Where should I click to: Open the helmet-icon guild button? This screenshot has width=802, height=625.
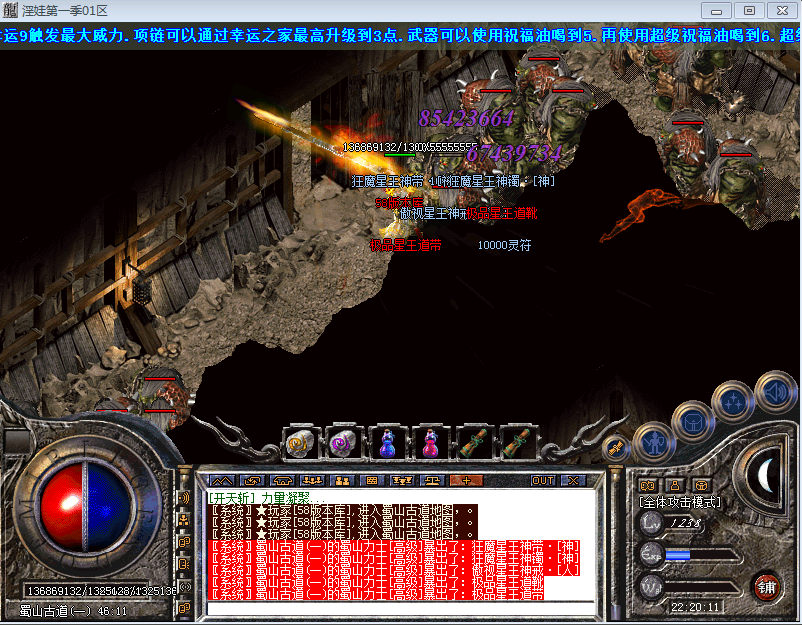point(282,481)
